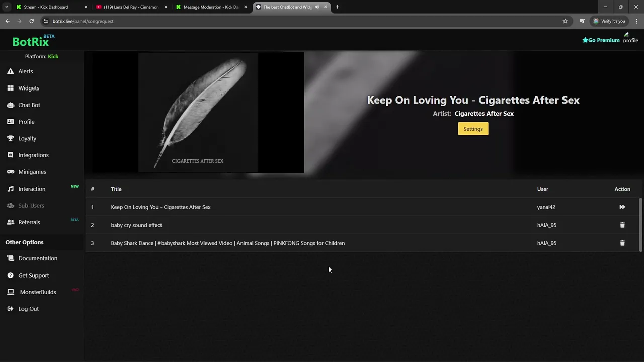This screenshot has width=644, height=362.
Task: Click the Baby Shark Dance title
Action: (228, 243)
